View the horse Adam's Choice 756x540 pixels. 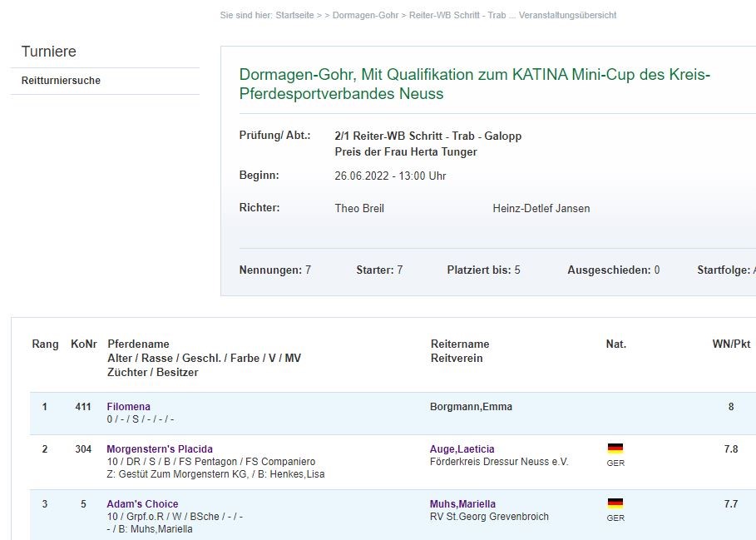pyautogui.click(x=142, y=504)
